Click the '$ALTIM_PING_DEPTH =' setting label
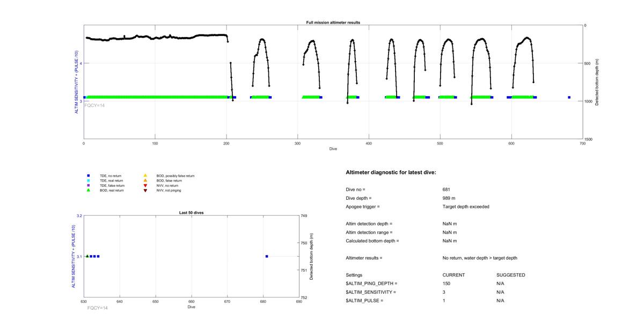Screen dimensions: 644x334 click(372, 284)
